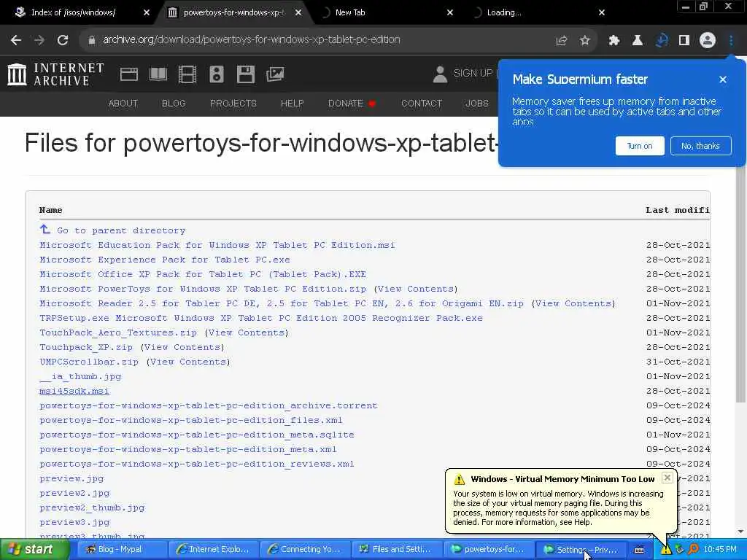Download the _archive.torrent file

click(x=209, y=405)
